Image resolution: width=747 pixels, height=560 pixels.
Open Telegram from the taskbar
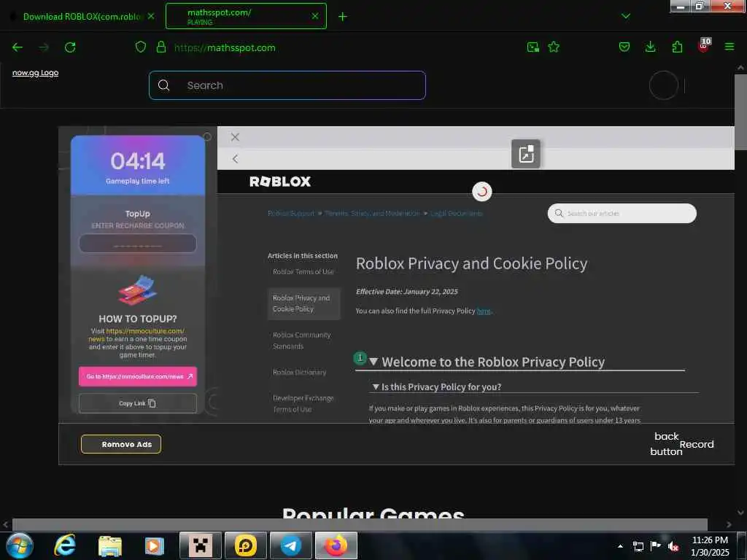[290, 545]
